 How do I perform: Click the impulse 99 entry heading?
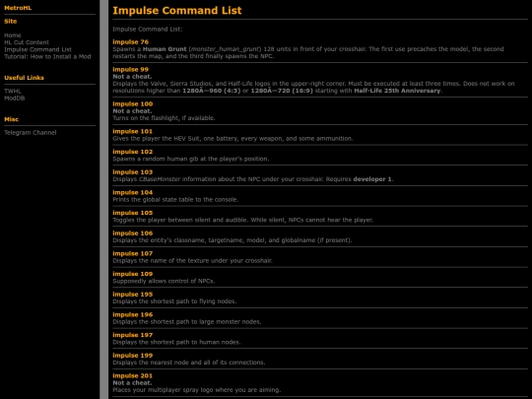click(131, 70)
